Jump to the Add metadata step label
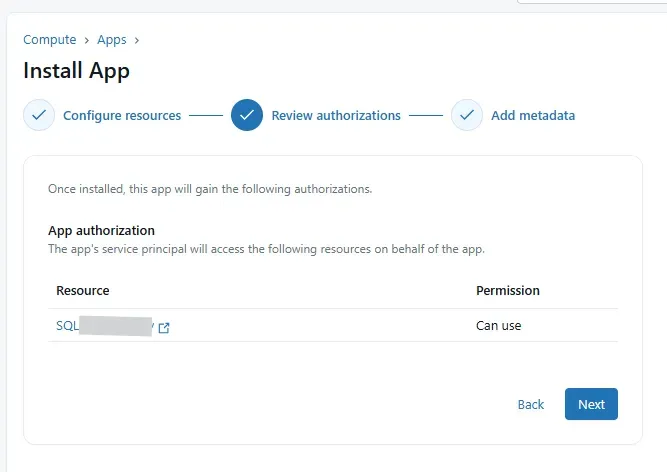Screen dimensions: 667x472 point(533,115)
